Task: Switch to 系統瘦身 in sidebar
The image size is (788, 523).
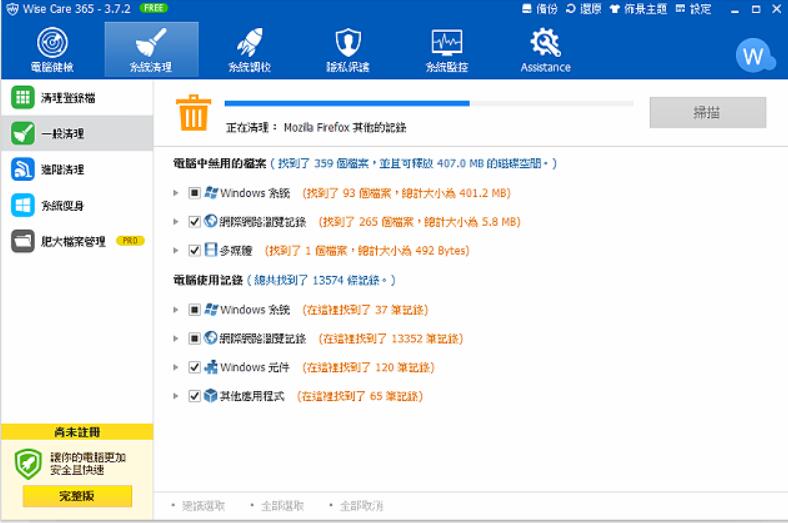Action: pos(77,205)
